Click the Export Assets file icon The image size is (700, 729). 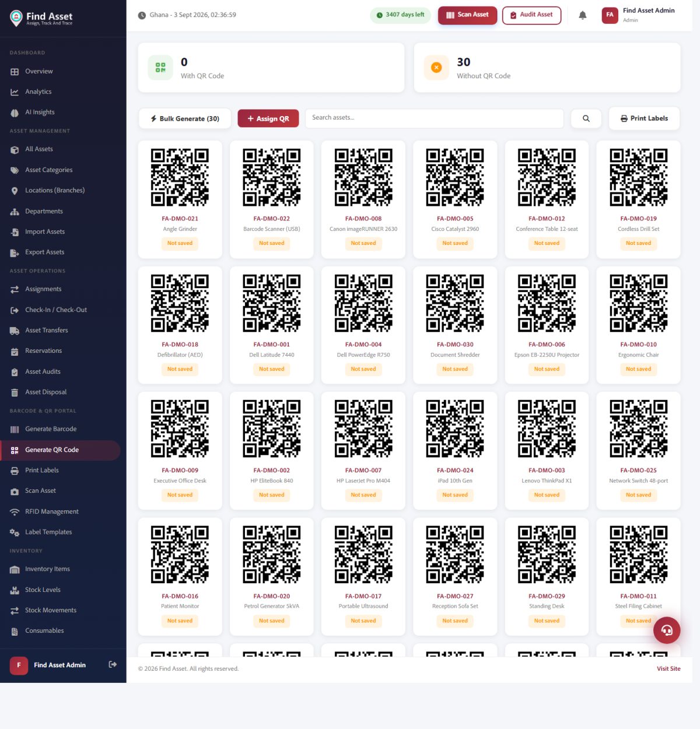[15, 253]
